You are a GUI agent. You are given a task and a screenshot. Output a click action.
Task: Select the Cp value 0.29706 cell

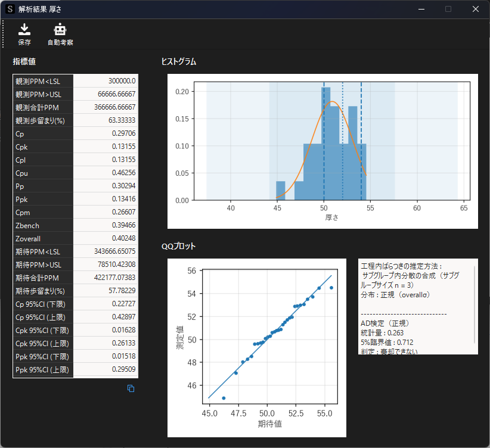coord(106,133)
